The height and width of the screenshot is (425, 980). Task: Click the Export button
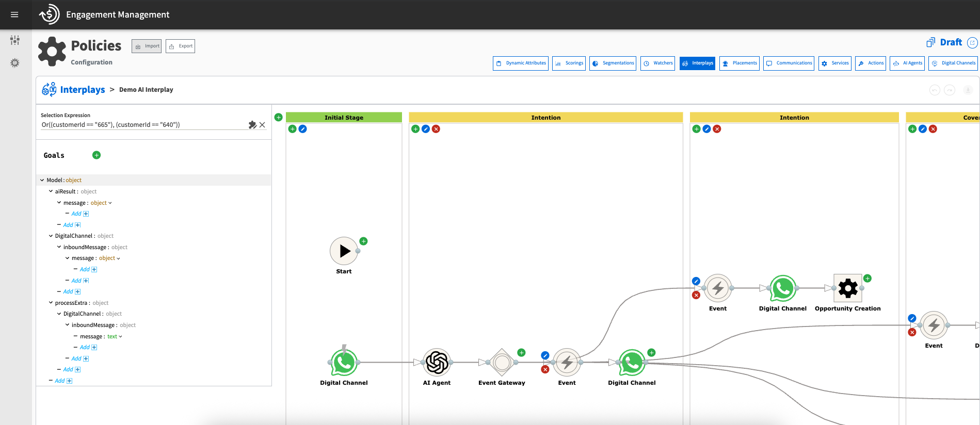coord(180,46)
